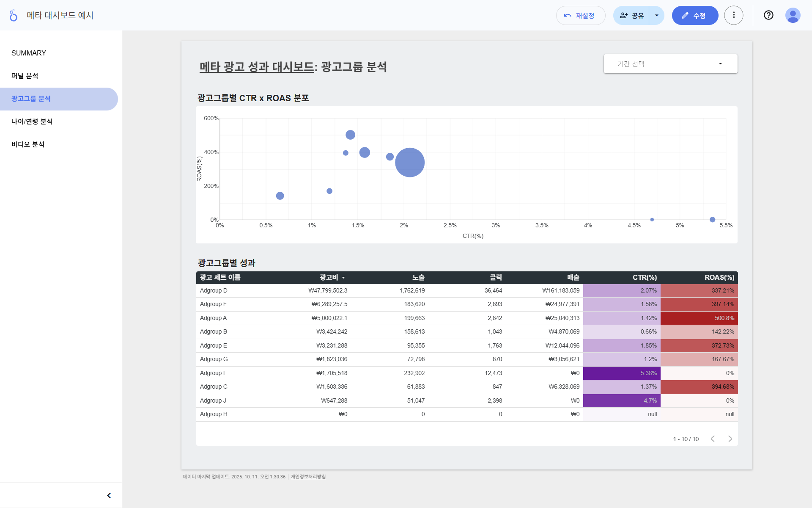Open the 퍼널 분석 page

pyautogui.click(x=25, y=76)
